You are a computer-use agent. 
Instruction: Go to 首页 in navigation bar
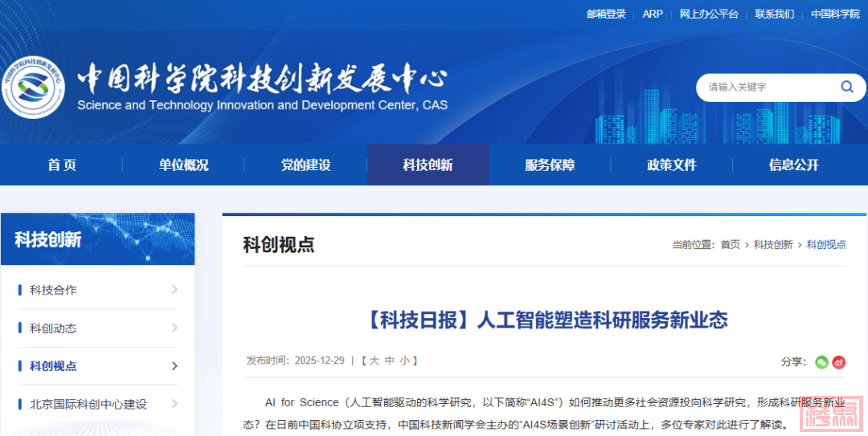click(x=62, y=165)
